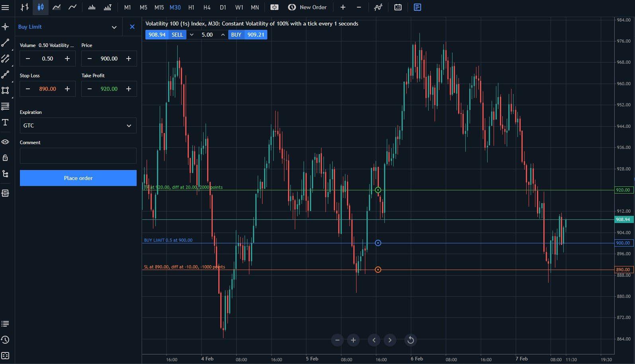Viewport: 635px width, 364px height.
Task: Click the Price field showing 900.00
Action: click(109, 59)
